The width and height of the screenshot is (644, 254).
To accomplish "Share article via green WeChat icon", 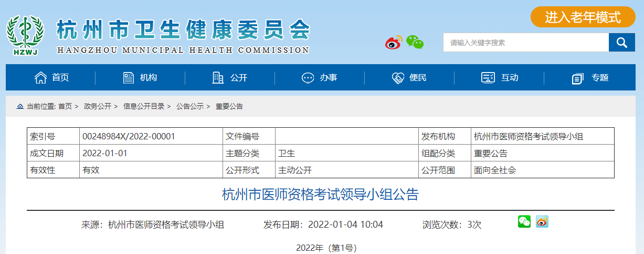I will (524, 222).
